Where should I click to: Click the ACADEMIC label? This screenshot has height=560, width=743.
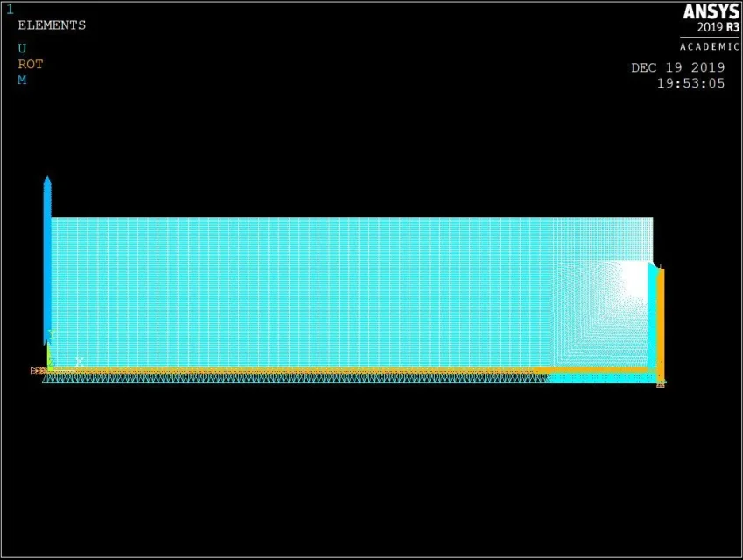click(710, 47)
